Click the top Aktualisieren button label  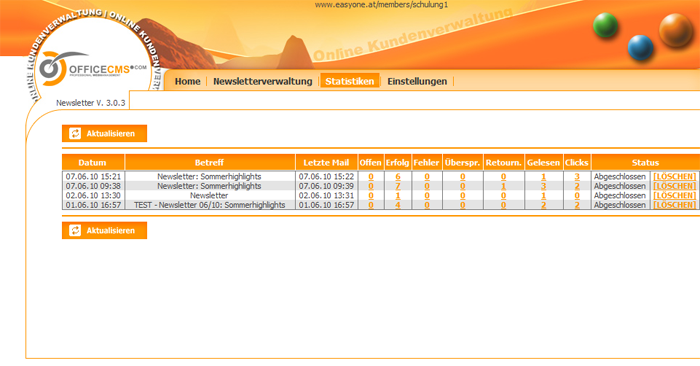tap(110, 133)
